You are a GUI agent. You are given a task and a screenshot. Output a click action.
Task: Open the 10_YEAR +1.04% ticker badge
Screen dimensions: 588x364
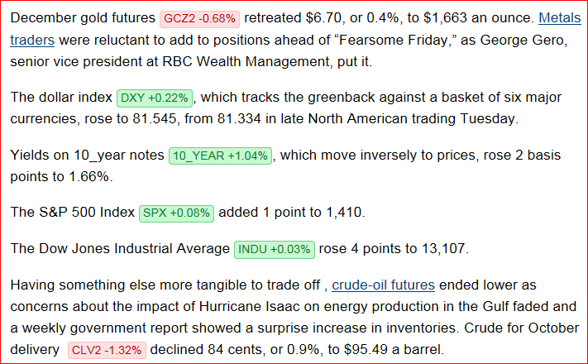point(220,156)
